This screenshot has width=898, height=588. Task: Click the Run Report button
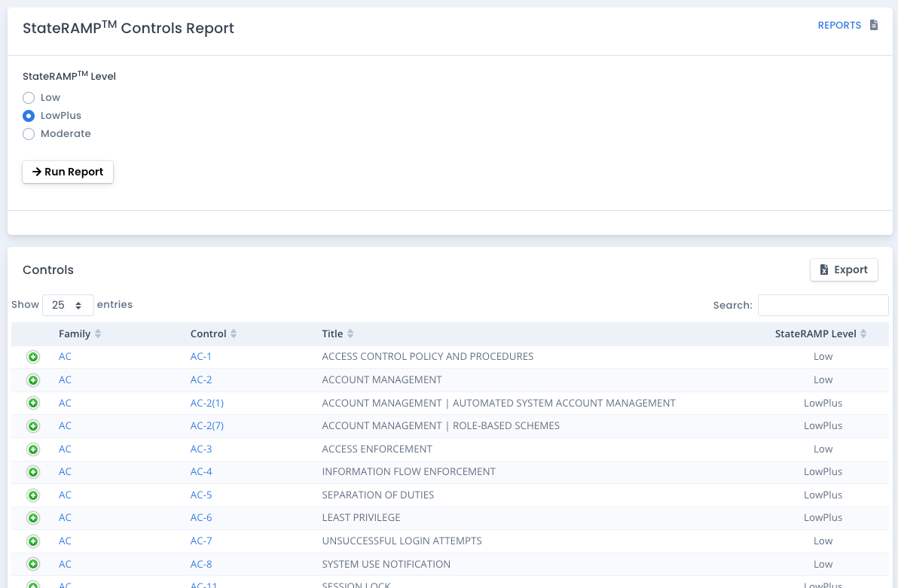(x=68, y=172)
